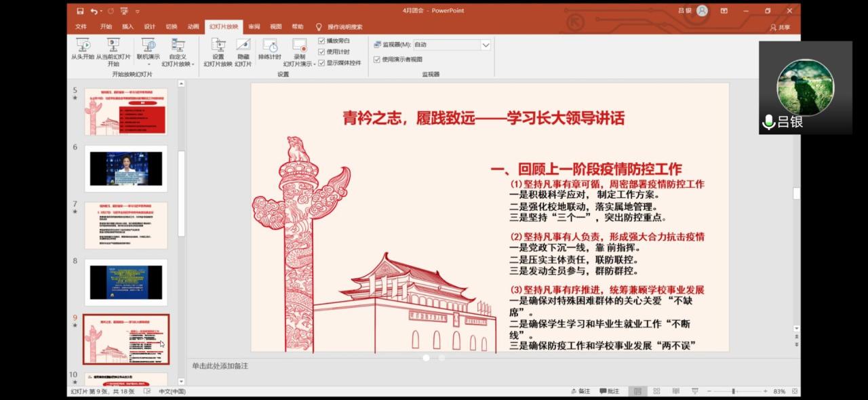Uncheck the 使用计时 checkbox

point(322,52)
